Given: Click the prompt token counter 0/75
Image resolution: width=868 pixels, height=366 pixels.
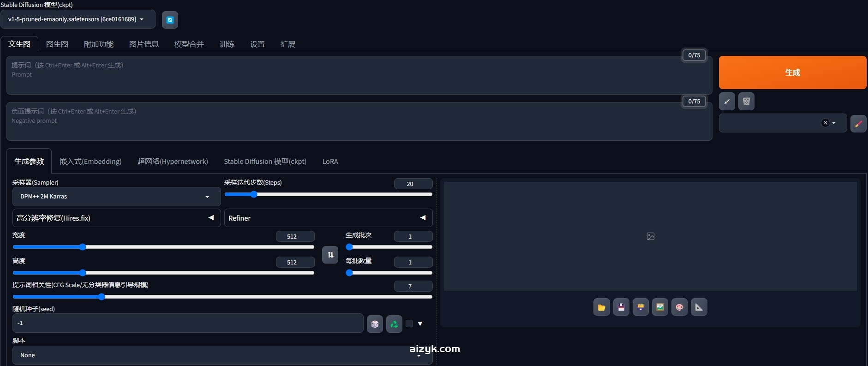Looking at the screenshot, I should [x=694, y=55].
